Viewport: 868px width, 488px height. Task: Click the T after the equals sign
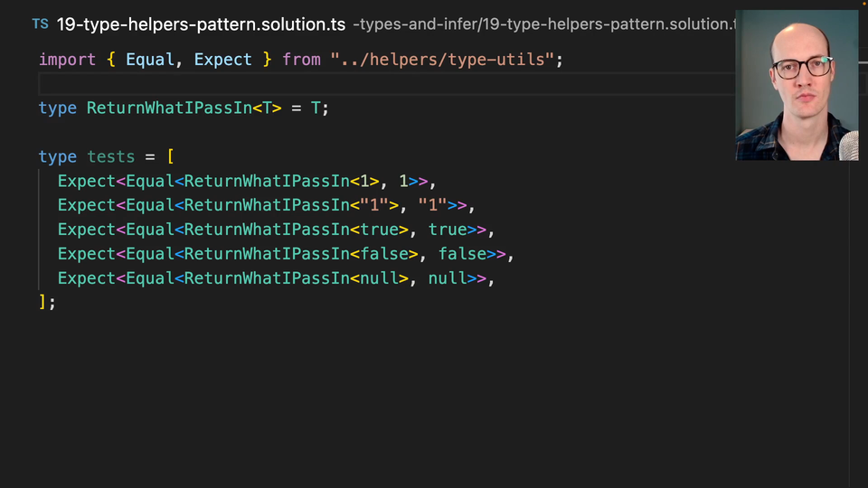click(316, 108)
